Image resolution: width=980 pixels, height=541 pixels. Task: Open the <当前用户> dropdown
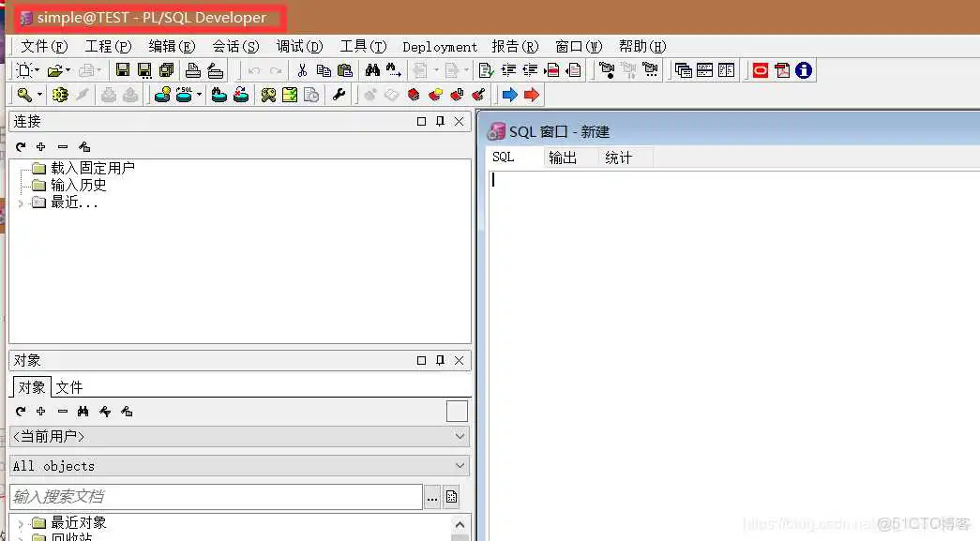click(x=239, y=436)
